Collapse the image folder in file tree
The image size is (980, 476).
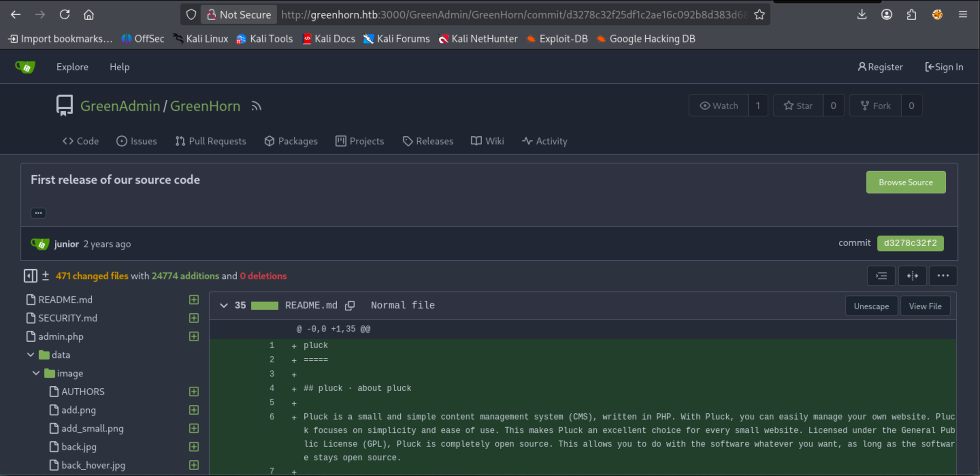click(36, 373)
